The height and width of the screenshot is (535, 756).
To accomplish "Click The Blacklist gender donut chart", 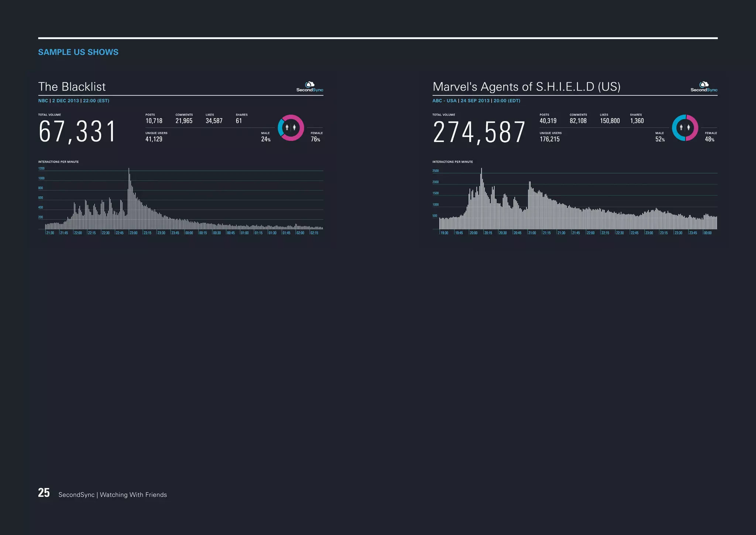I will click(x=291, y=128).
